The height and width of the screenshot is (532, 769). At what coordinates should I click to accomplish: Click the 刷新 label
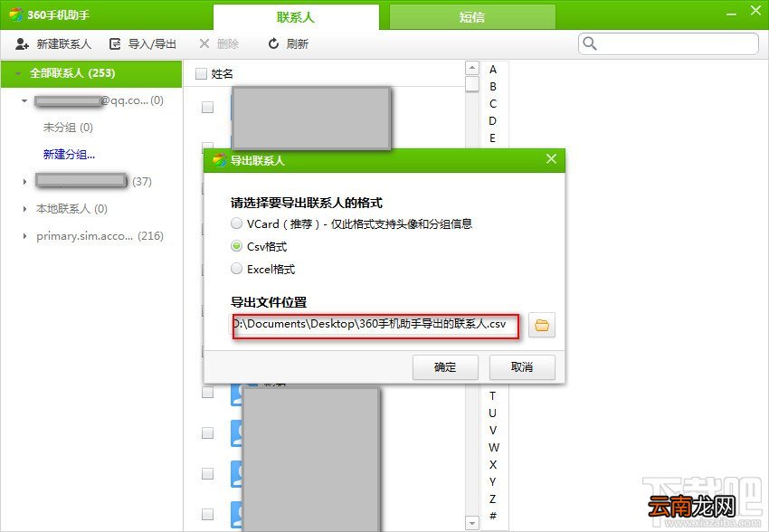(298, 44)
